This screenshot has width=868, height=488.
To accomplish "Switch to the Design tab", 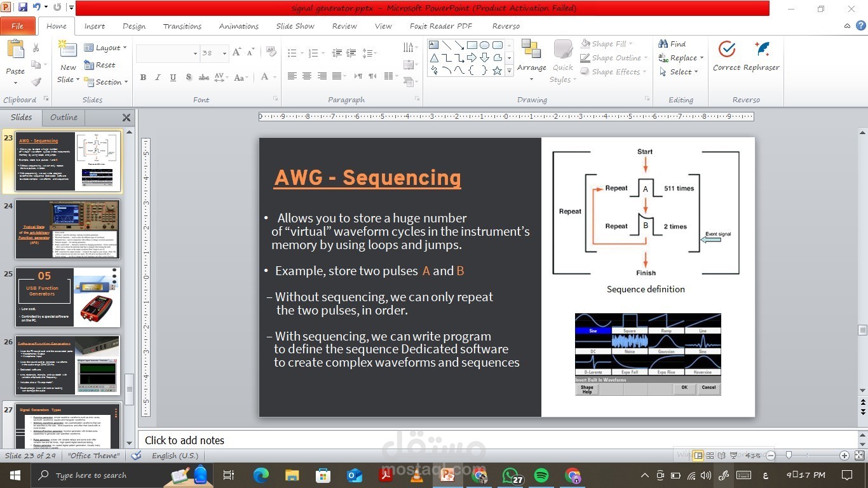I will pos(134,26).
